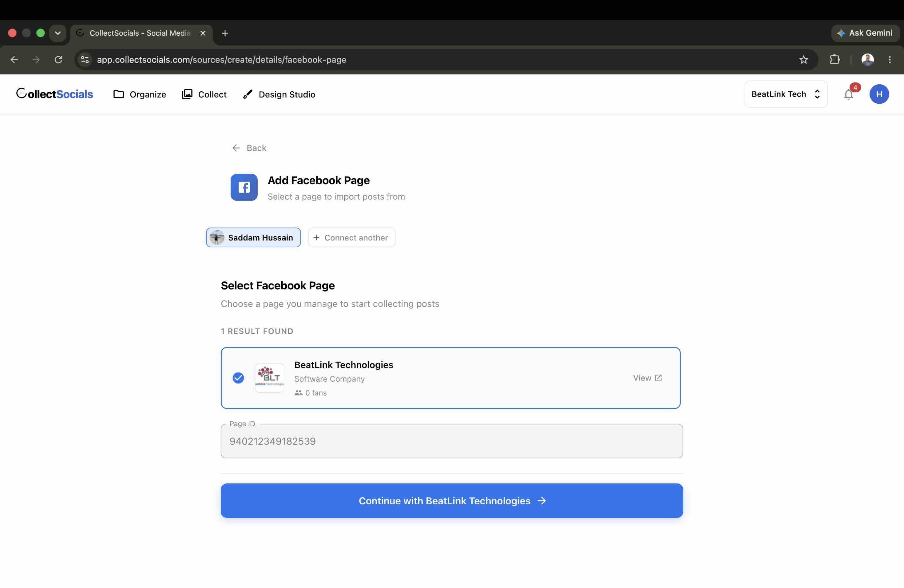Click the address bar URL

pos(221,60)
